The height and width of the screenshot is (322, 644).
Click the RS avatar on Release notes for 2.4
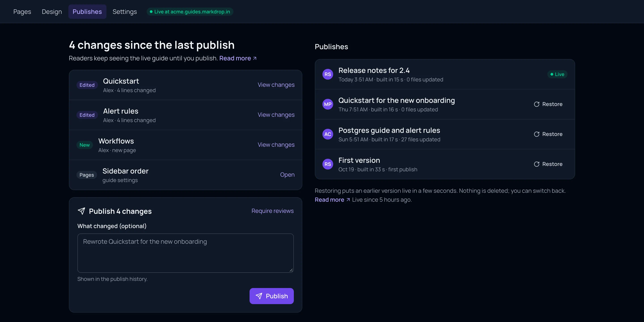point(328,74)
